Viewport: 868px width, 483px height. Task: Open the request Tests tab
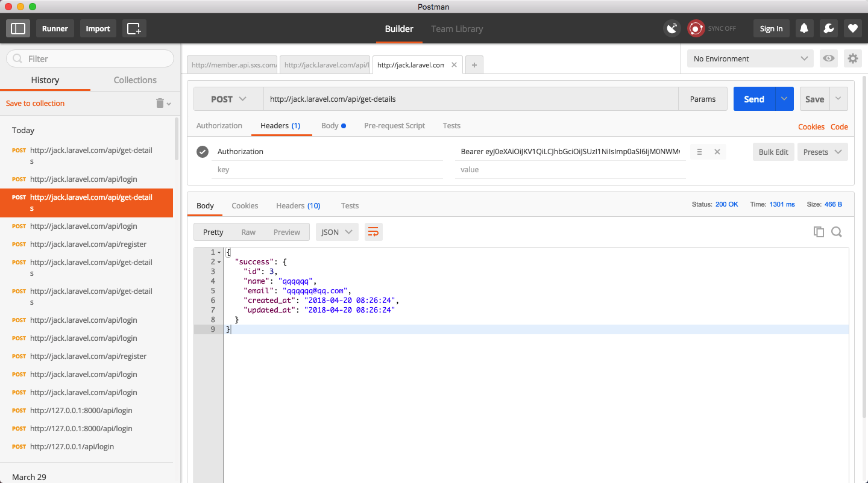pyautogui.click(x=451, y=125)
